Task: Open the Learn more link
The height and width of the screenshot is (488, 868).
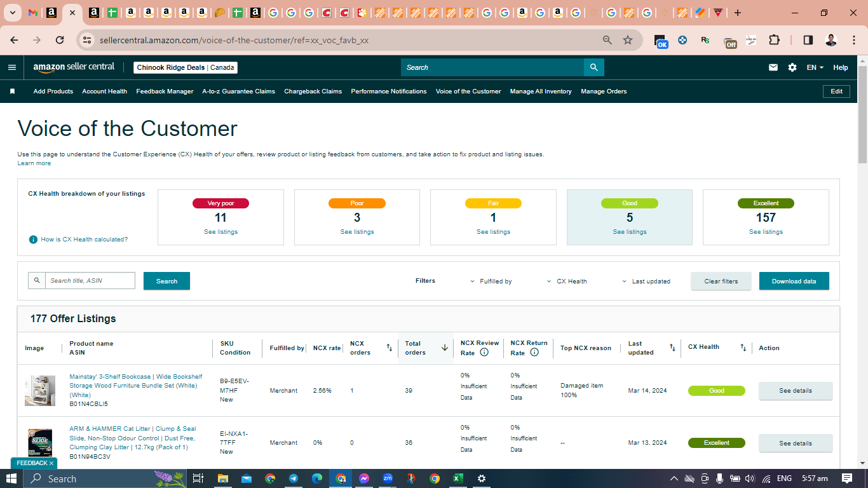Action: coord(34,163)
